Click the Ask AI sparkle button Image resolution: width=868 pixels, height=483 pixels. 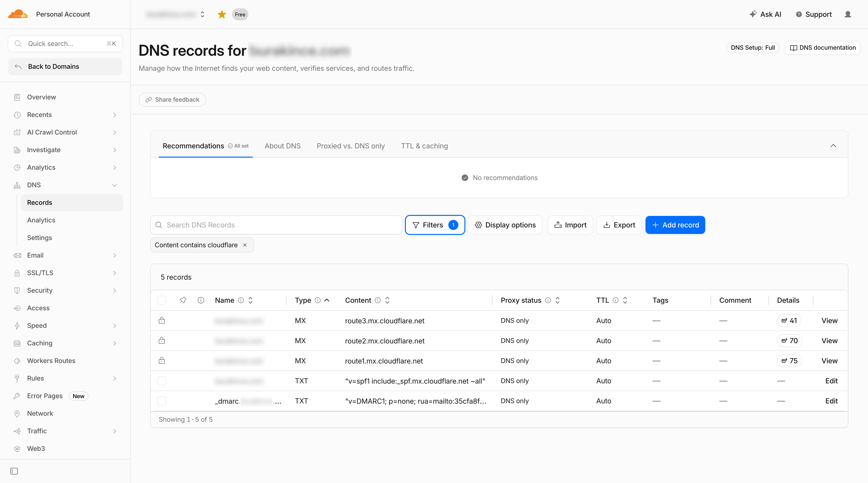click(765, 15)
